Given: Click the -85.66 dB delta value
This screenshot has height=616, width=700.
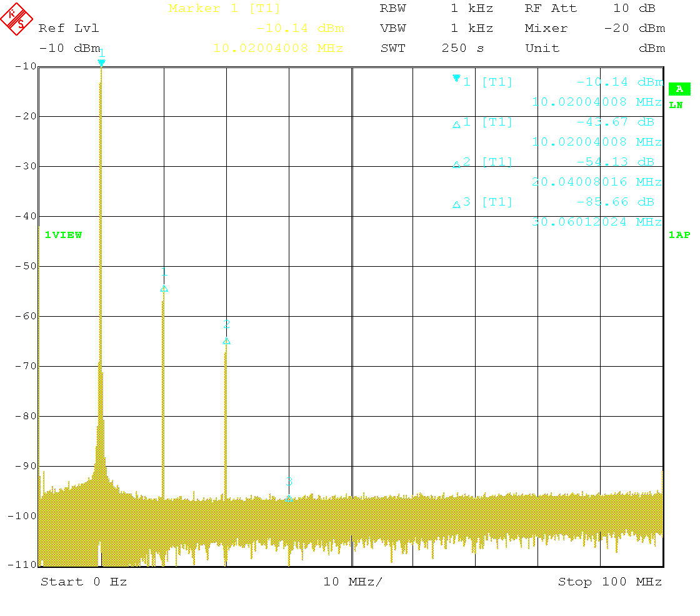Looking at the screenshot, I should tap(615, 202).
